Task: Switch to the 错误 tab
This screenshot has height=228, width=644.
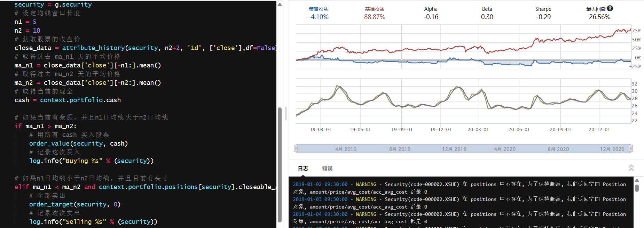Action: coord(327,168)
